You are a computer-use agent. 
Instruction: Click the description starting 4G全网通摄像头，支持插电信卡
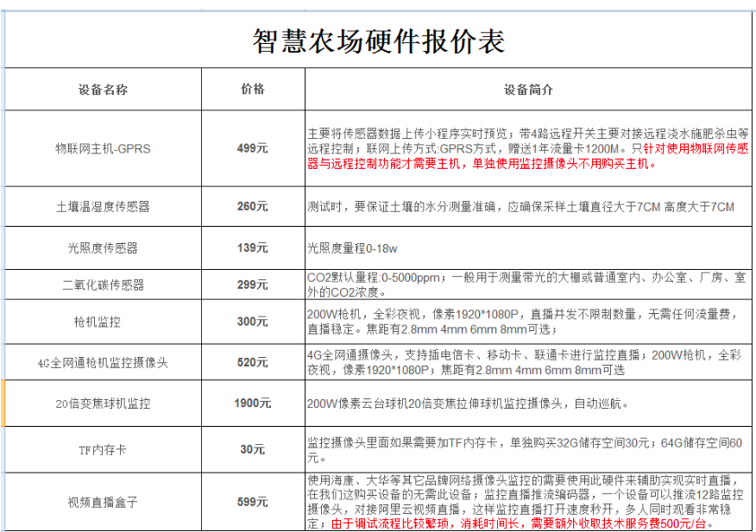pos(528,362)
